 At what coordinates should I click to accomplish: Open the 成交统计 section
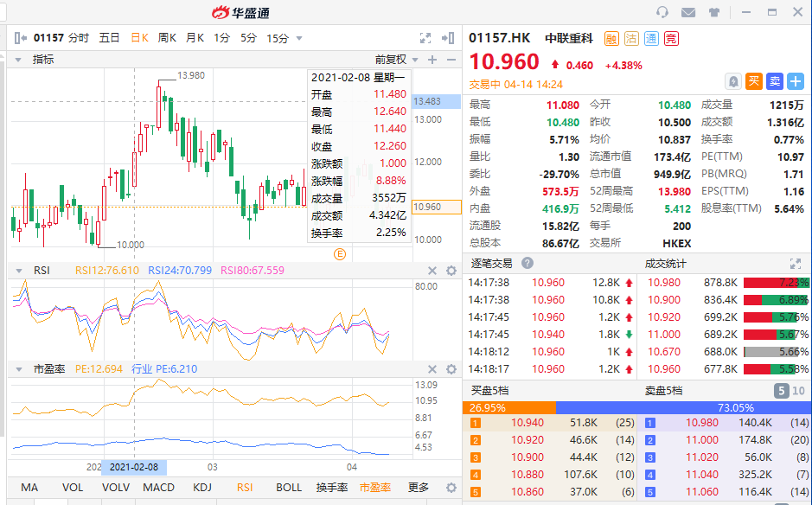(x=665, y=264)
